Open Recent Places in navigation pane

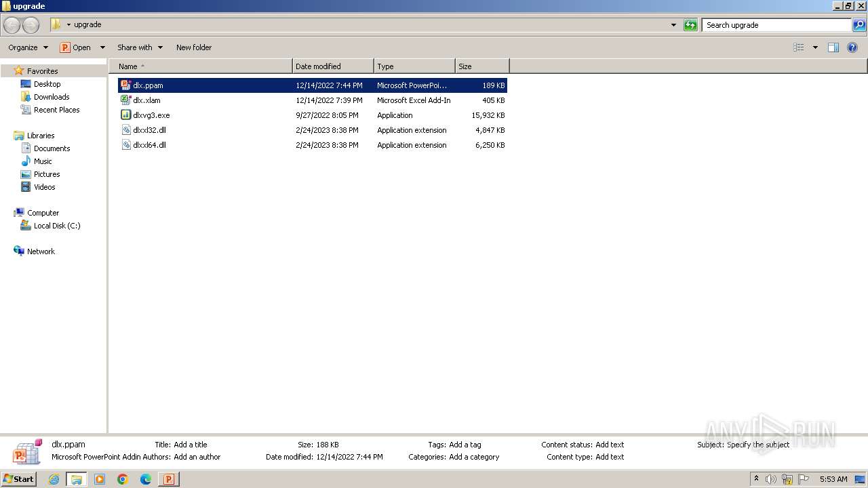tap(56, 110)
